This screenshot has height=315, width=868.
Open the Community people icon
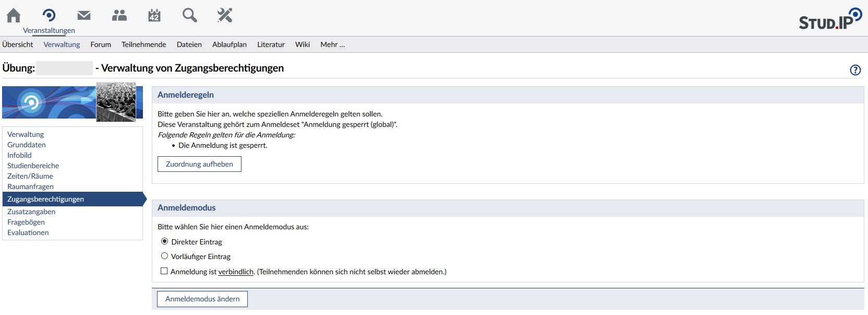[x=119, y=16]
